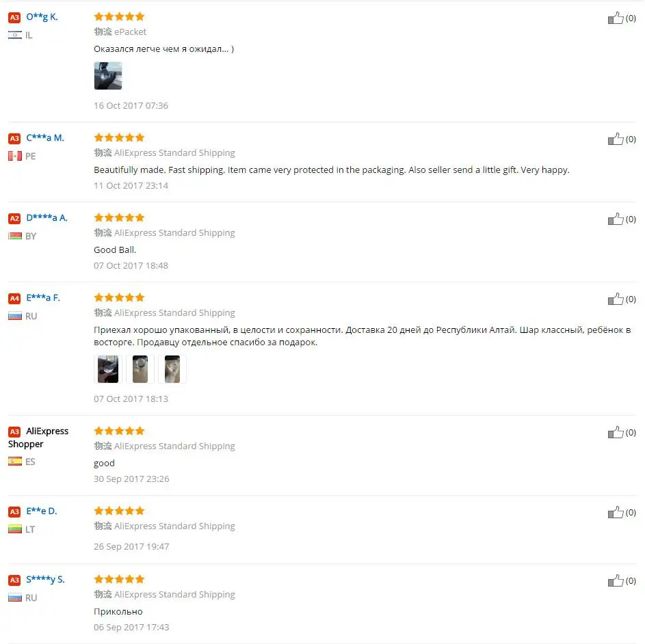Click the A4 buyer level badge
The width and height of the screenshot is (645, 644).
(x=14, y=298)
